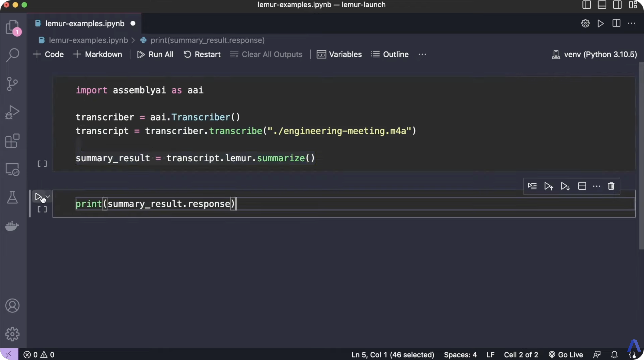Image resolution: width=644 pixels, height=360 pixels.
Task: Toggle the secondary side bar layout
Action: 617,5
